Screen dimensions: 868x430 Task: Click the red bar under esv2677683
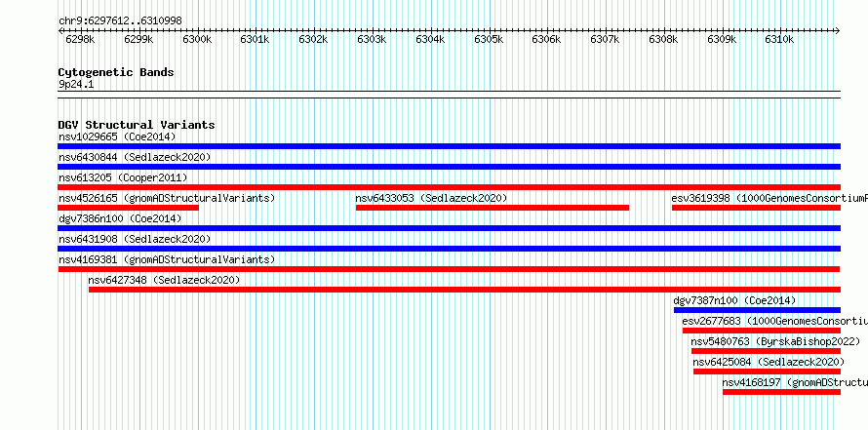point(761,331)
